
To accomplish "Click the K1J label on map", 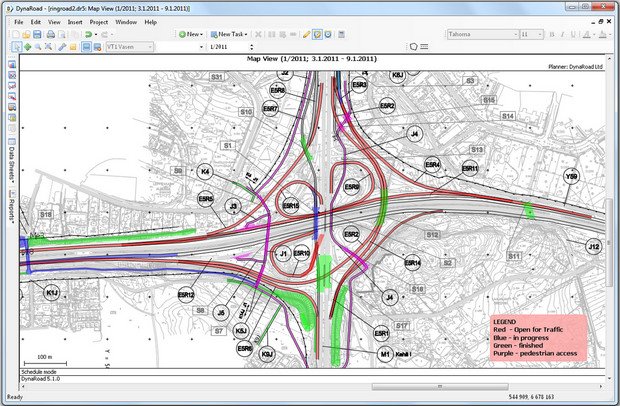I will pyautogui.click(x=51, y=293).
